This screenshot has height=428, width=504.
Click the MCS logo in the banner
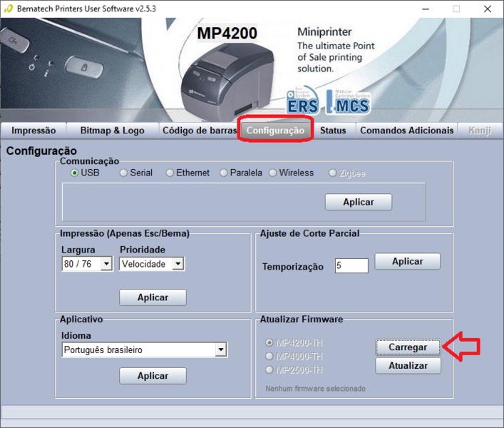tap(348, 101)
